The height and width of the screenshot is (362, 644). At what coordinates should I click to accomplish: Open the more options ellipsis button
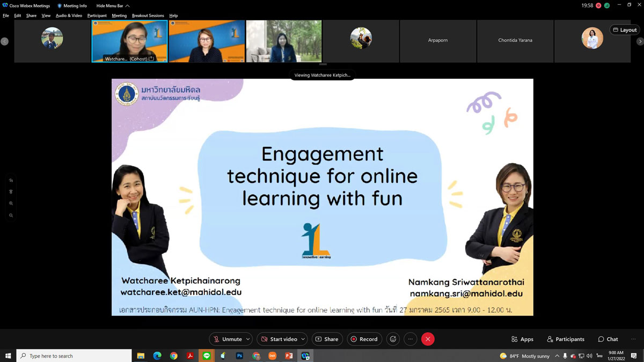pos(410,339)
